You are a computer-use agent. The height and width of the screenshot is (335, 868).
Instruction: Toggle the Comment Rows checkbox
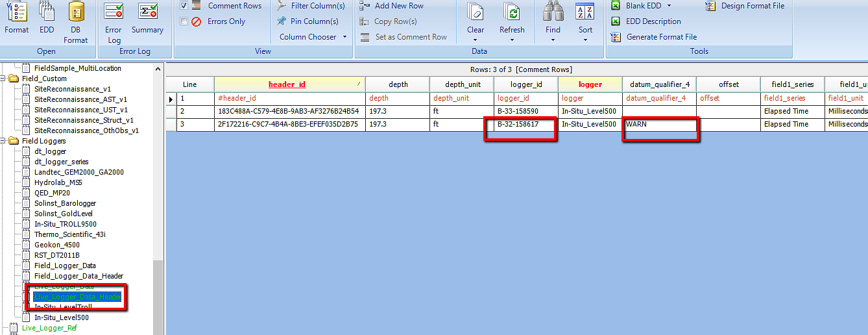(184, 6)
